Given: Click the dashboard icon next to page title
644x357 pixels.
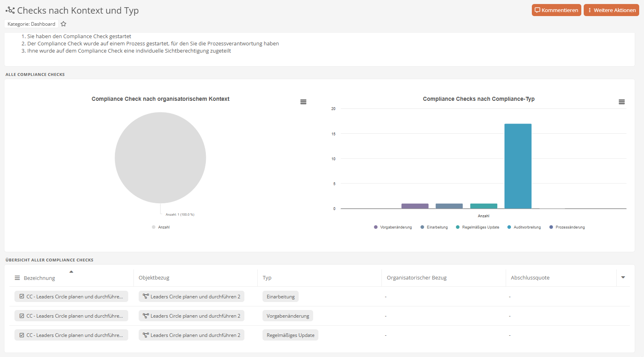Looking at the screenshot, I should tap(10, 10).
